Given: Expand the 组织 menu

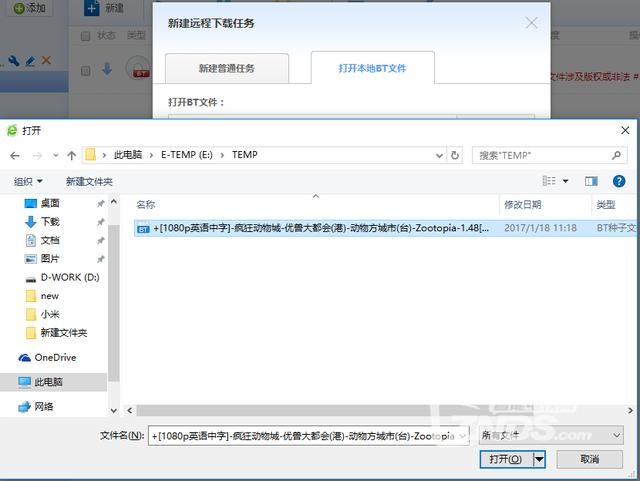Looking at the screenshot, I should click(28, 181).
